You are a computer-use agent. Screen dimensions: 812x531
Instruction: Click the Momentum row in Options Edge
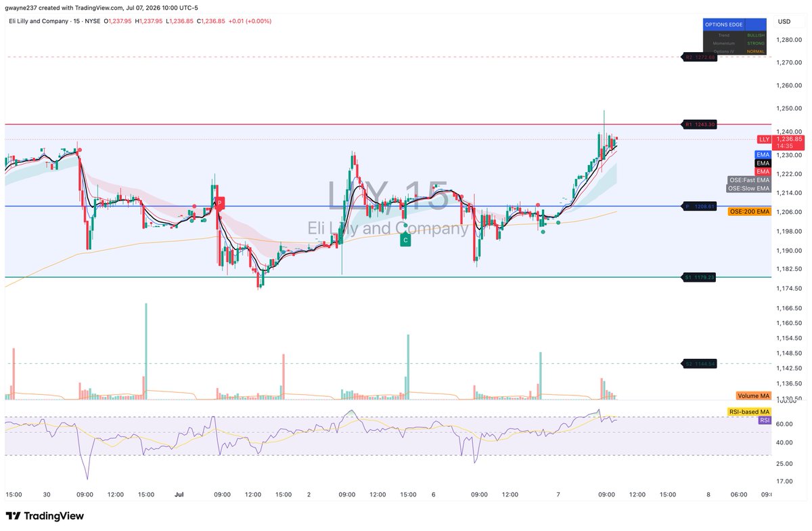[x=724, y=43]
